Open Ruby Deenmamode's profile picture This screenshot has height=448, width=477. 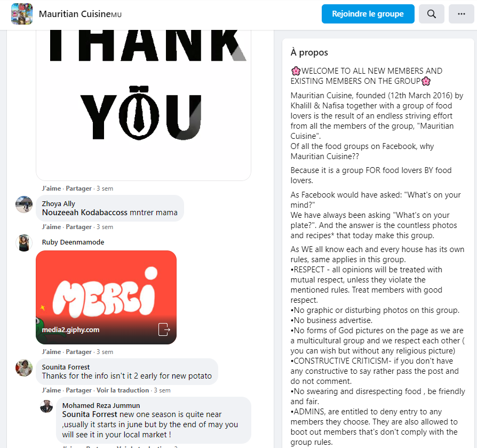(24, 243)
